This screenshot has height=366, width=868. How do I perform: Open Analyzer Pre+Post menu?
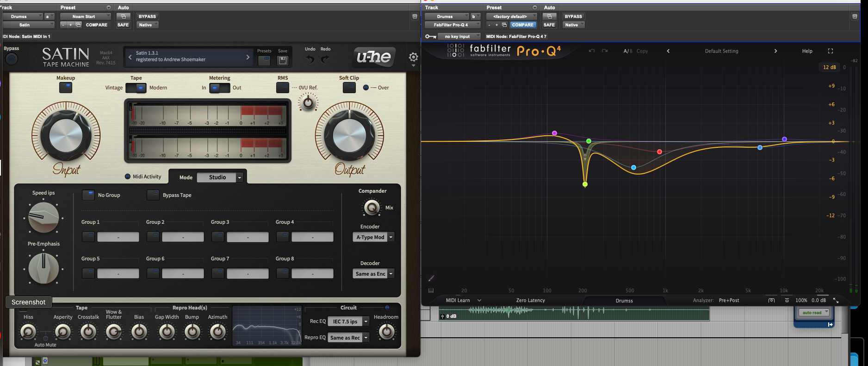coord(729,300)
